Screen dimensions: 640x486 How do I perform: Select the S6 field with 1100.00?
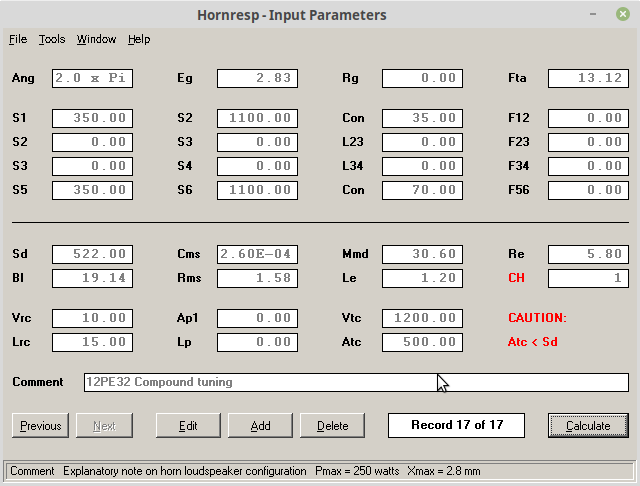pos(258,190)
